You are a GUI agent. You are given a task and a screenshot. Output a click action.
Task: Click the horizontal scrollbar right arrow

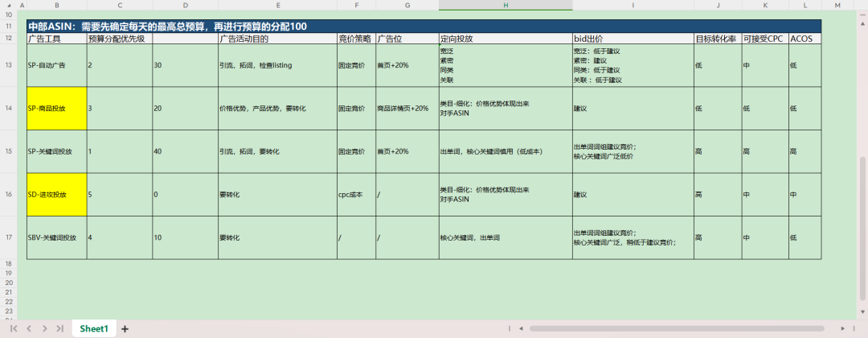point(844,328)
